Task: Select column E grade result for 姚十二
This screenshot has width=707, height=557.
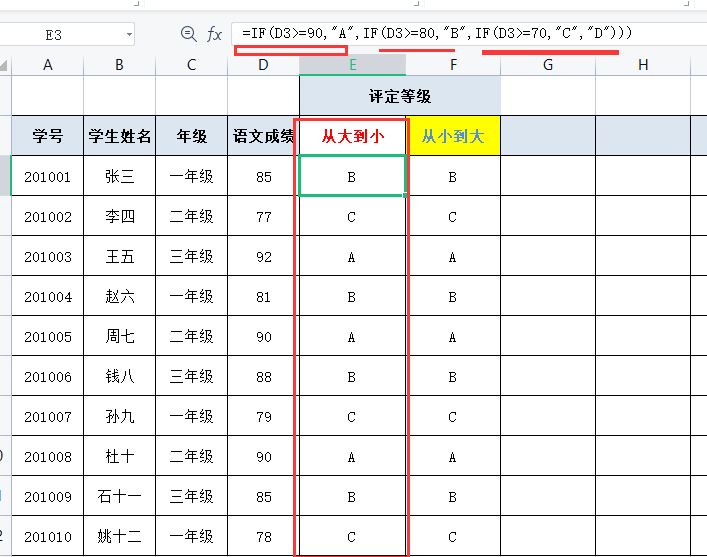Action: tap(353, 536)
